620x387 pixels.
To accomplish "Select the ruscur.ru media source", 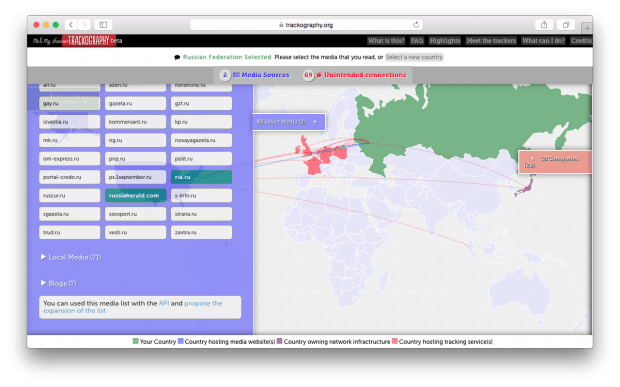I will [x=69, y=195].
